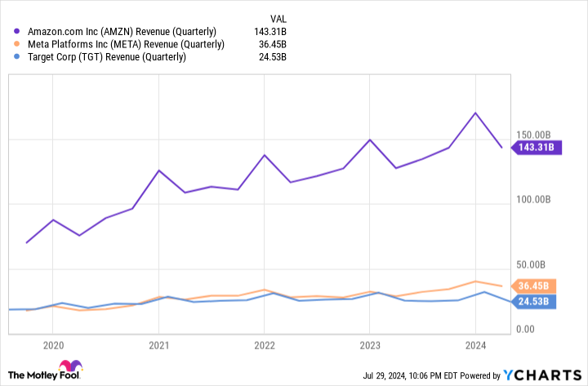Click the blue 24.53B end-of-line flag
Image resolution: width=588 pixels, height=386 pixels.
click(x=533, y=302)
